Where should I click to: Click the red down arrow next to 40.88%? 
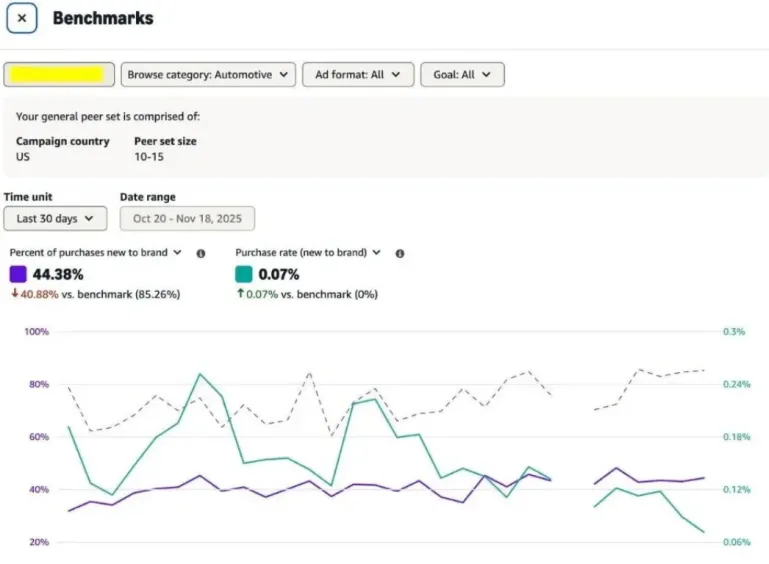pos(14,294)
